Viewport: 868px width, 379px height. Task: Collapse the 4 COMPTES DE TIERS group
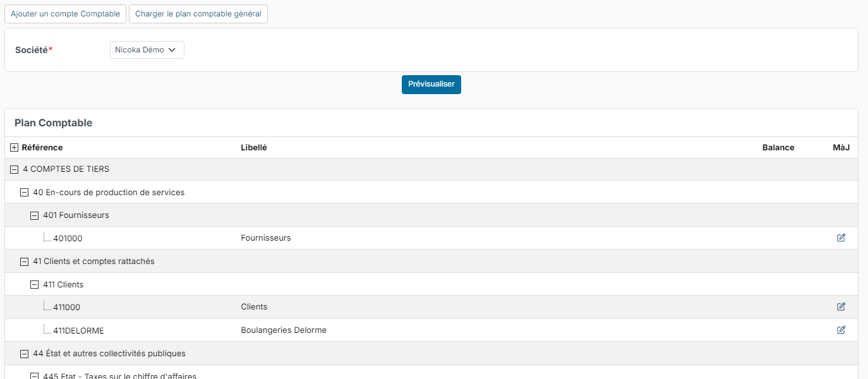[x=15, y=169]
